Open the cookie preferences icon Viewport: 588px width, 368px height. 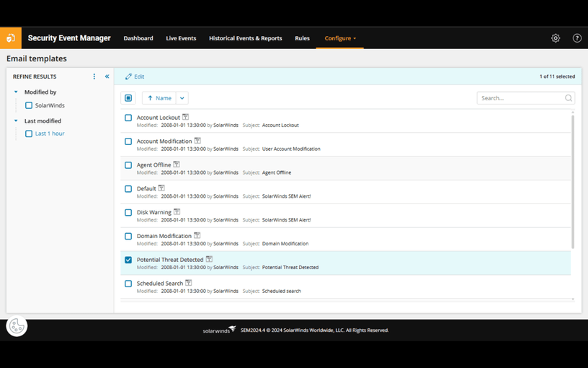point(17,325)
